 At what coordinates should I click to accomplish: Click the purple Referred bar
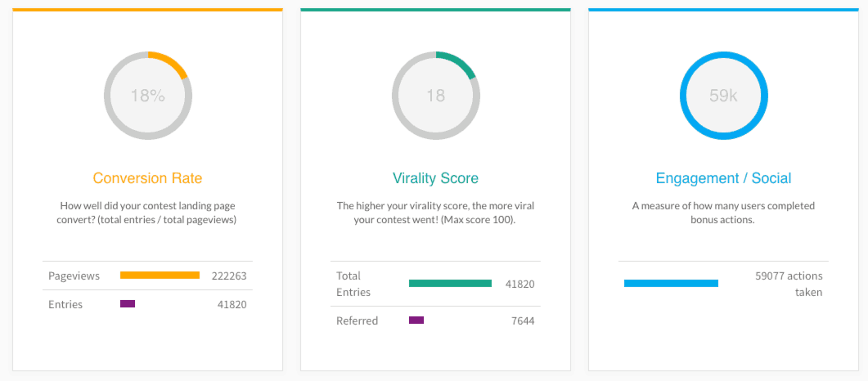point(416,320)
